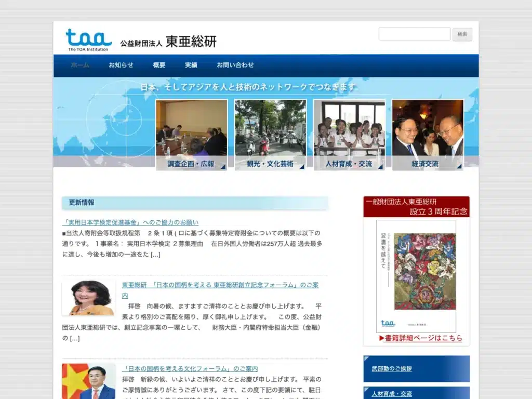Click the 観光・文化芸術 label
The height and width of the screenshot is (399, 532).
[x=270, y=164]
